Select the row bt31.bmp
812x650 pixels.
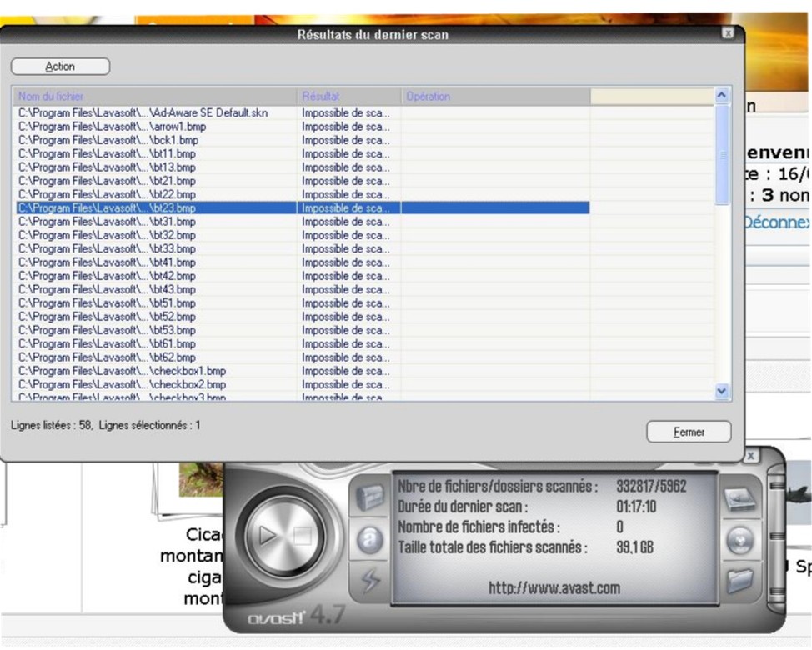pyautogui.click(x=303, y=222)
